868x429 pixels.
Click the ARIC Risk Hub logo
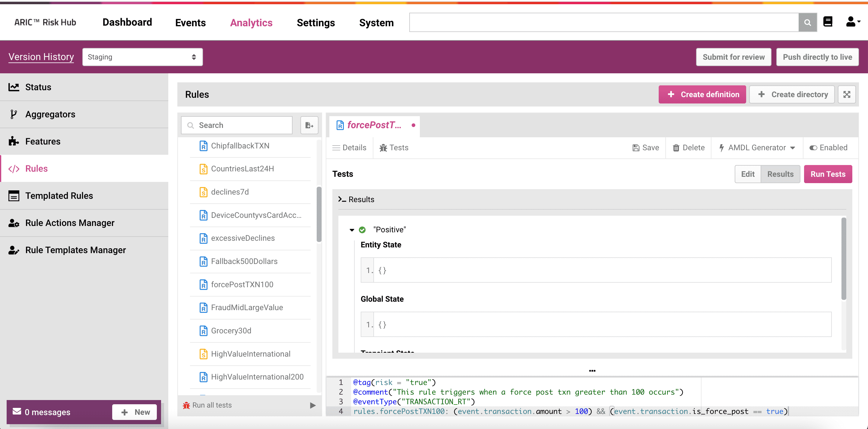[x=45, y=22]
